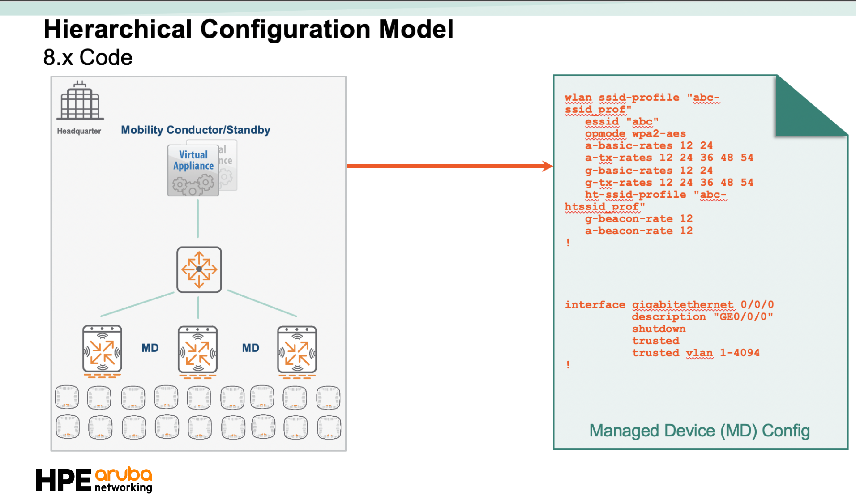
Task: Select the first access point in bottom row
Action: pyautogui.click(x=68, y=427)
